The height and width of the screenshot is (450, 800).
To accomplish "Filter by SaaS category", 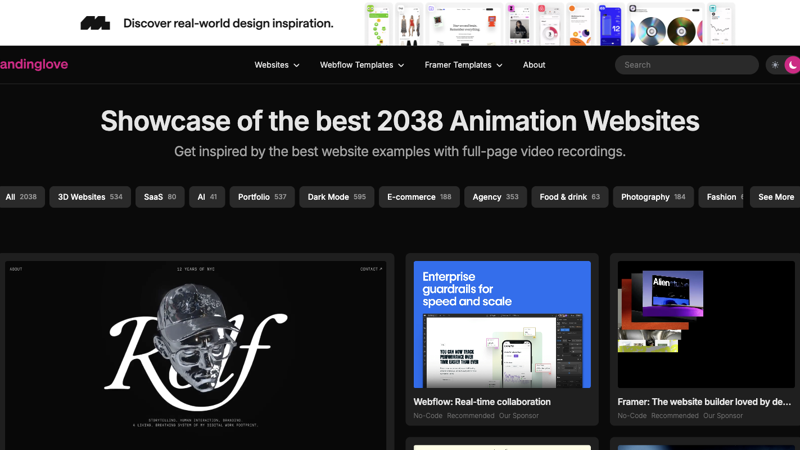I will [160, 197].
